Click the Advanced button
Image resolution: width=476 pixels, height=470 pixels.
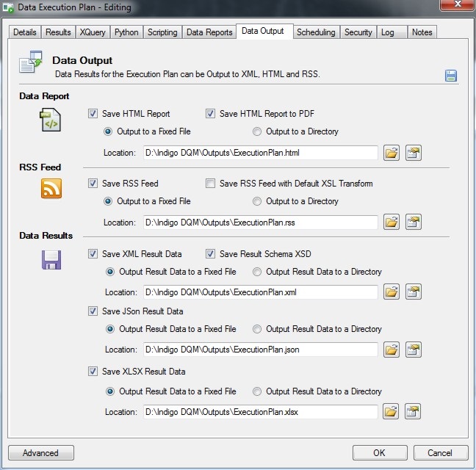pos(41,453)
